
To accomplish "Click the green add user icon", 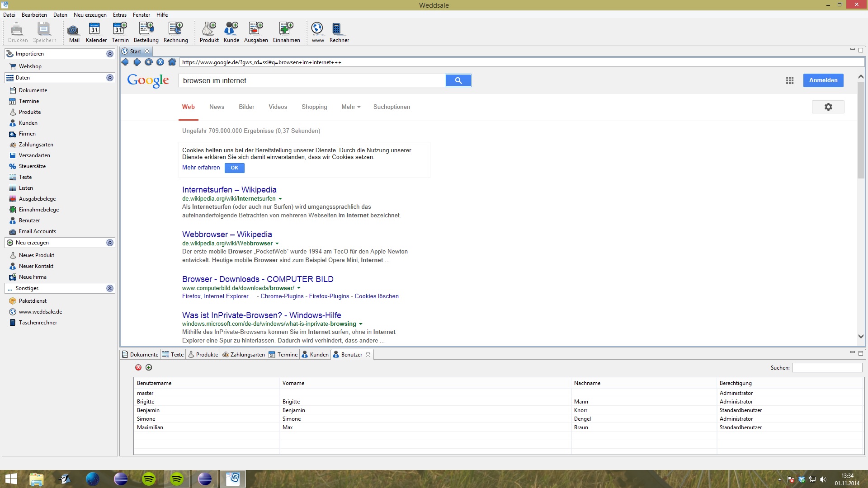I will [x=149, y=367].
